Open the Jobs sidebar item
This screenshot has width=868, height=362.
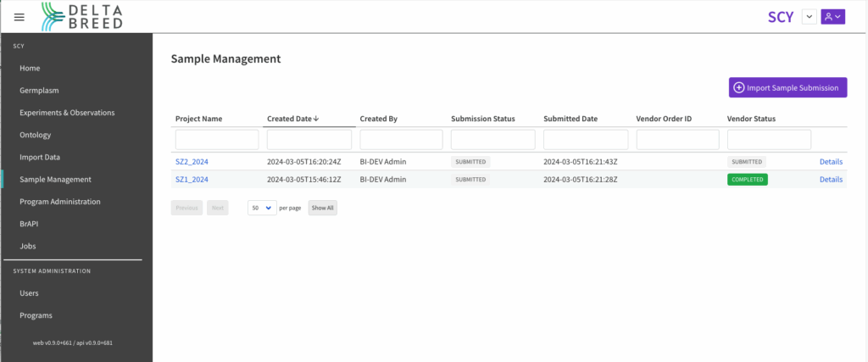pyautogui.click(x=28, y=246)
